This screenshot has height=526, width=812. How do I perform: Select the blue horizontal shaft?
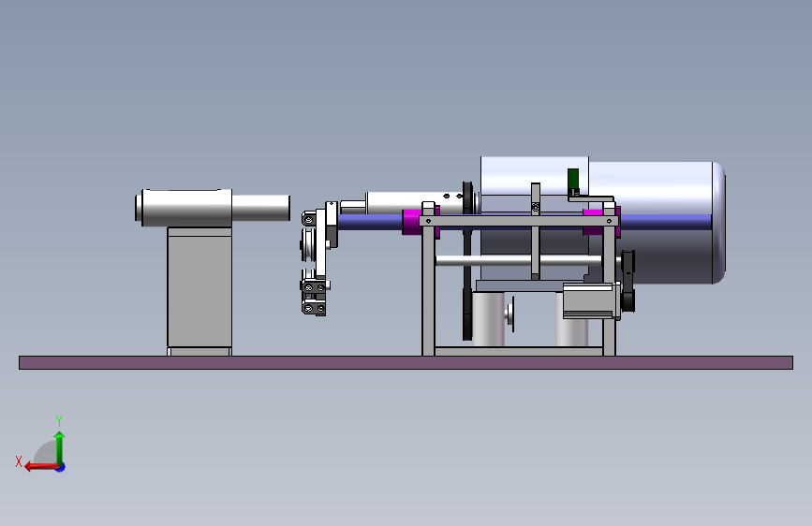tap(370, 223)
